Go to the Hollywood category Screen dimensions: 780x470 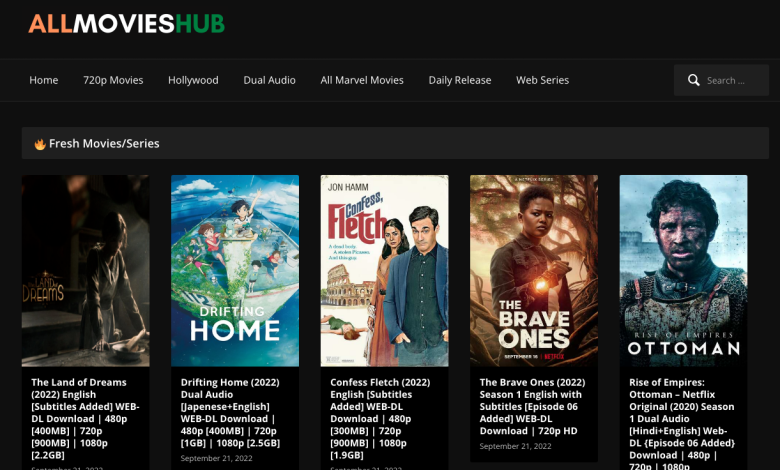[x=193, y=80]
